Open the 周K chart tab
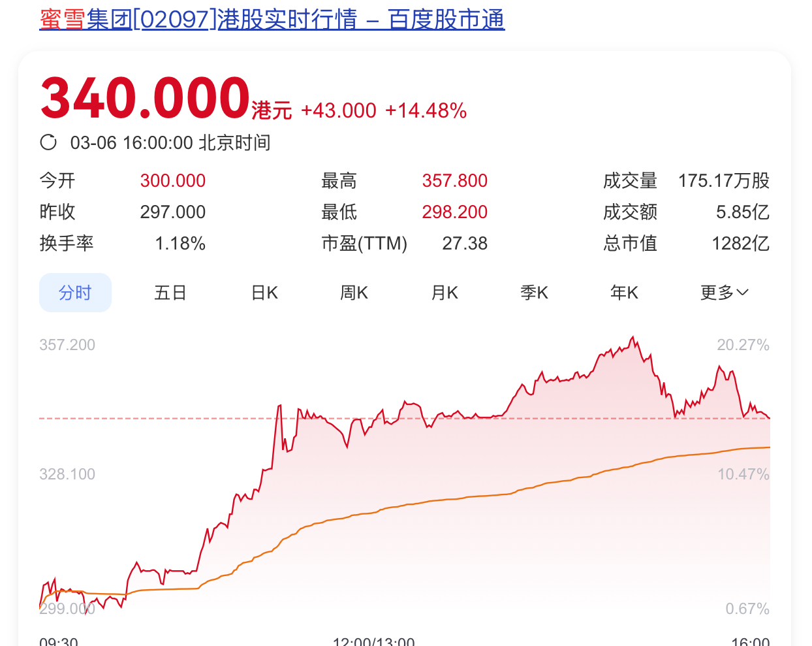Viewport: 812px width, 646px height. point(354,293)
